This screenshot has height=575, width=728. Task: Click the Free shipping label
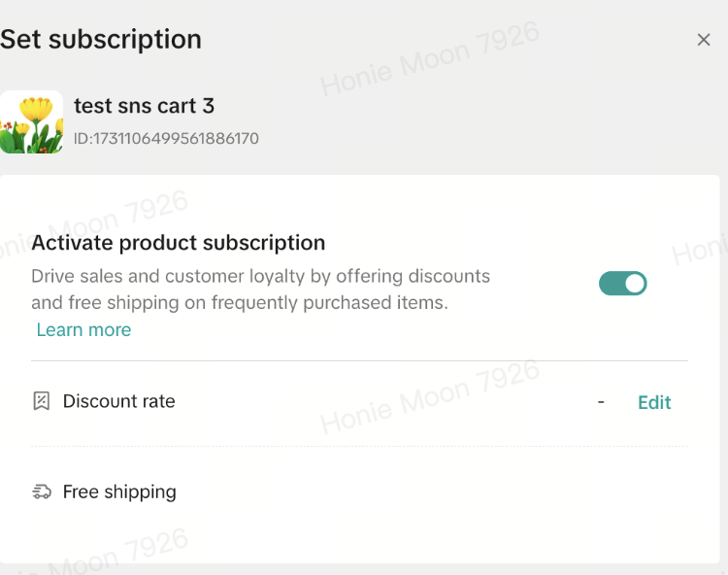119,492
